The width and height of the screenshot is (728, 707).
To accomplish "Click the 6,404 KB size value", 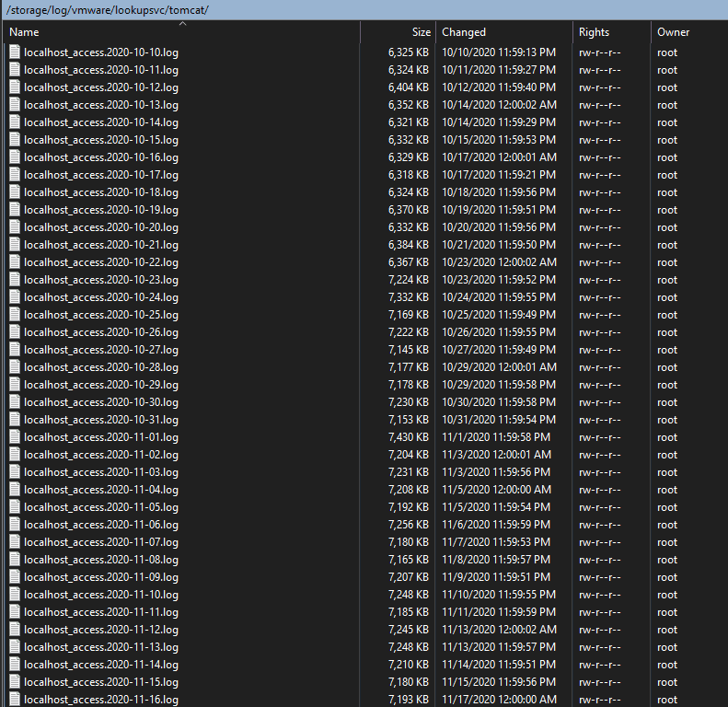I will coord(409,87).
